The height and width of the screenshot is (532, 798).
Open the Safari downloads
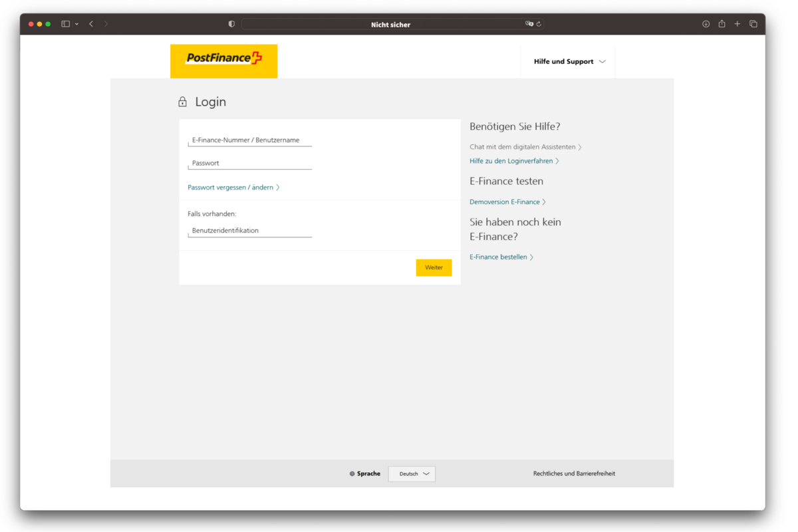click(706, 24)
